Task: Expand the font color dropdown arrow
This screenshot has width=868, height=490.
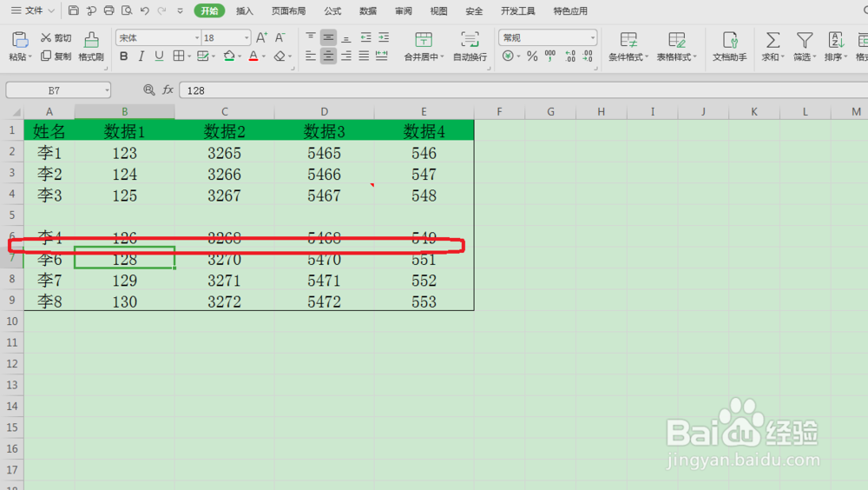Action: point(264,56)
